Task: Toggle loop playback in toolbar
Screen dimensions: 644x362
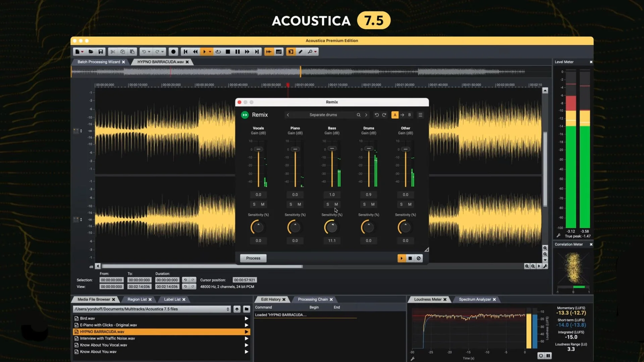Action: pos(218,52)
